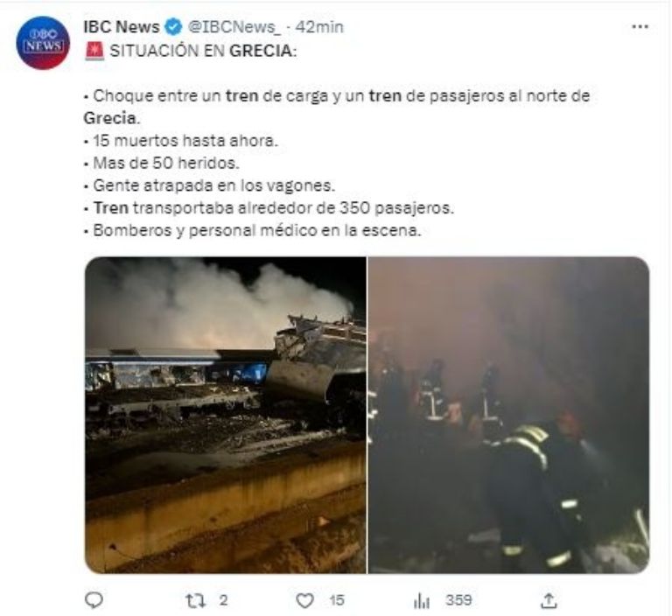Open the three-dot more options menu
The height and width of the screenshot is (616, 672).
click(640, 26)
